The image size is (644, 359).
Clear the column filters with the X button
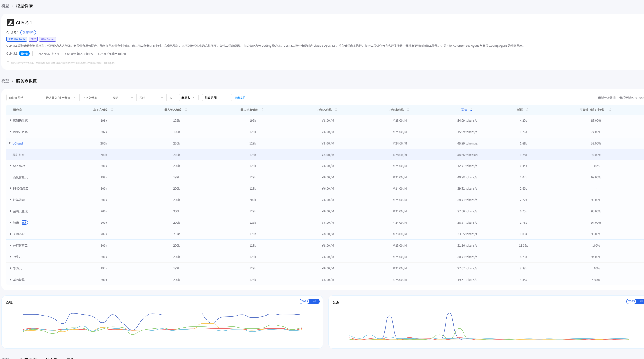click(171, 98)
